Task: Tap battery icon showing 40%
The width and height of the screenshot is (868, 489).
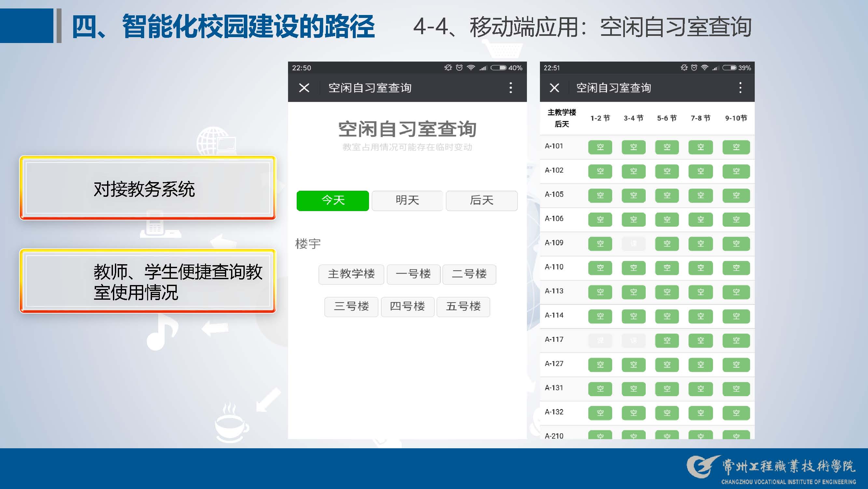Action: pos(498,68)
